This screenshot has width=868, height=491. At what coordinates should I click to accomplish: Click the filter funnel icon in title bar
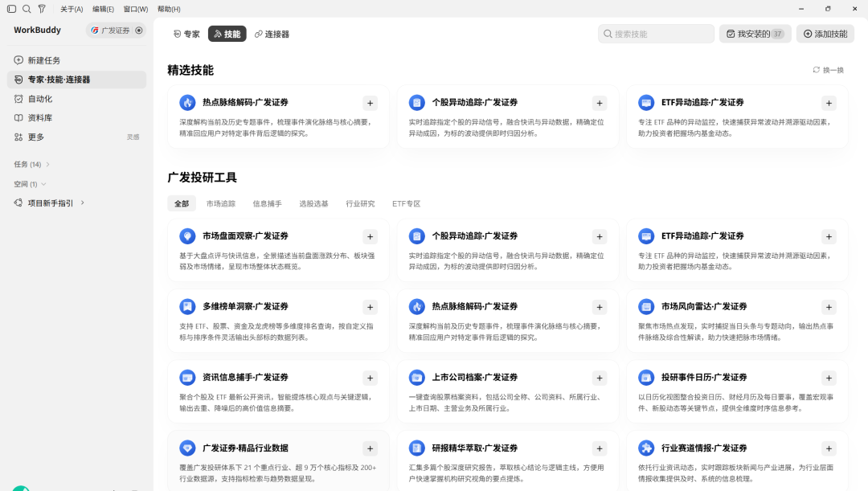[42, 9]
